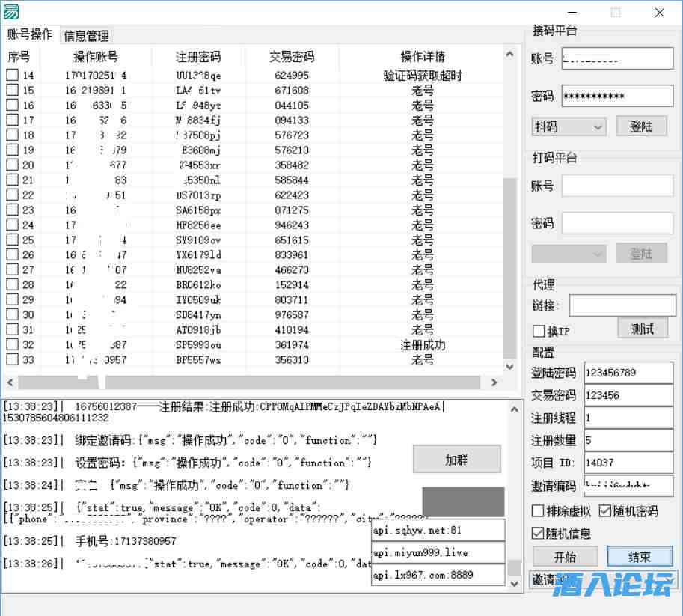Tick the checkbox for row 15

pos(13,90)
